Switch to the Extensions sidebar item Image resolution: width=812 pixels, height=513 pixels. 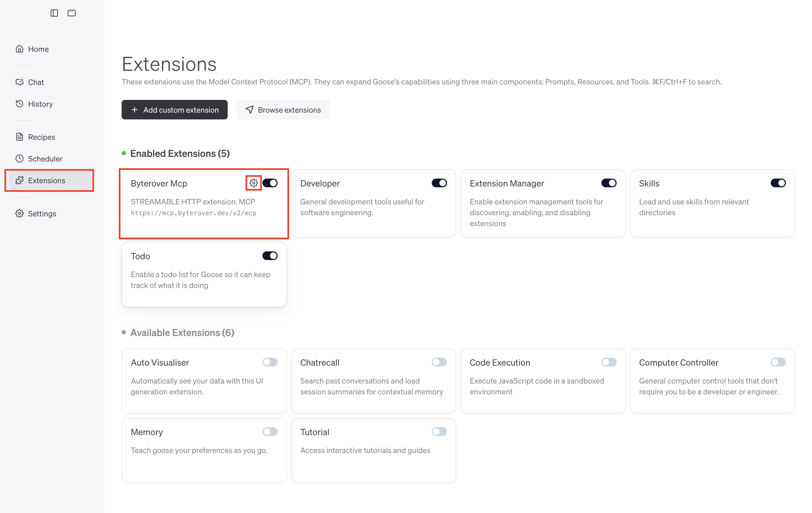click(47, 180)
